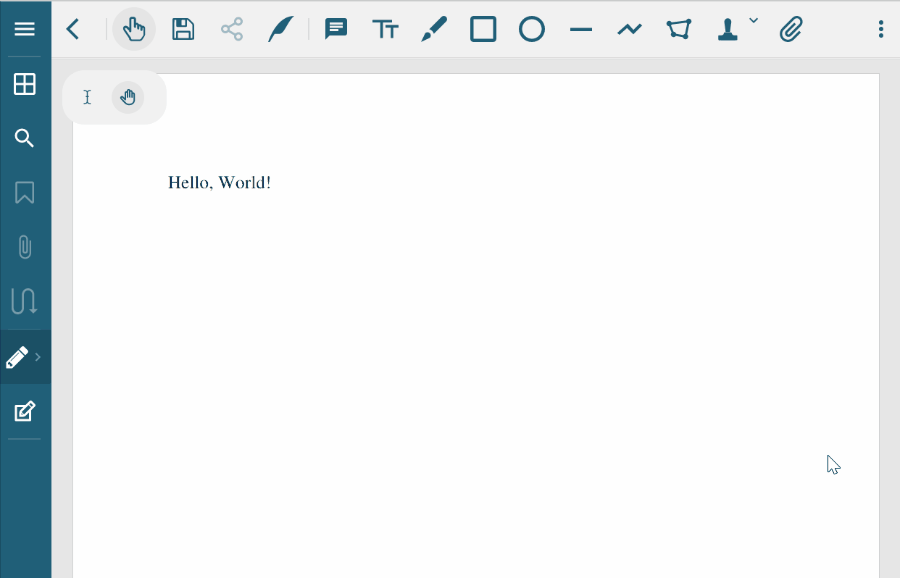Viewport: 900px width, 578px height.
Task: Add a comment note annotation
Action: coord(336,29)
